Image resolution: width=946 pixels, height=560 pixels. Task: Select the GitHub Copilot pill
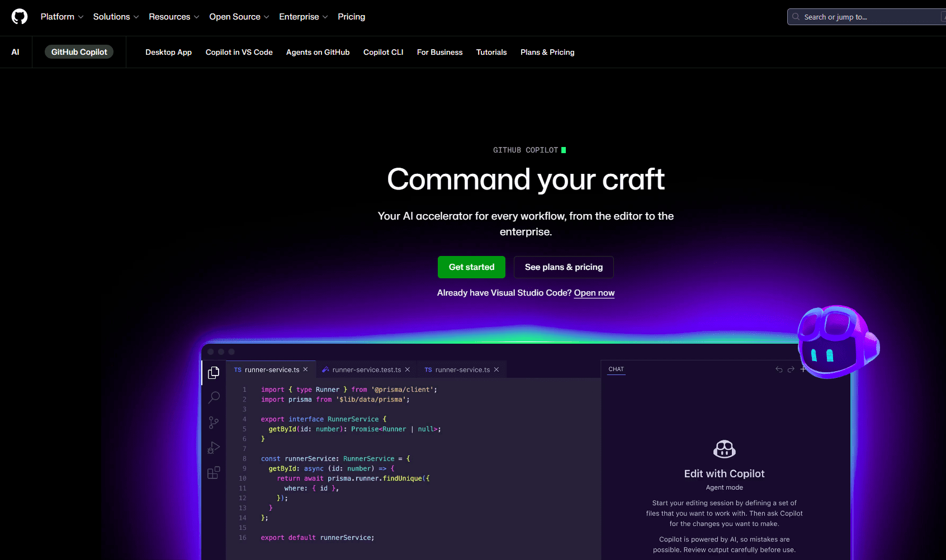[79, 52]
